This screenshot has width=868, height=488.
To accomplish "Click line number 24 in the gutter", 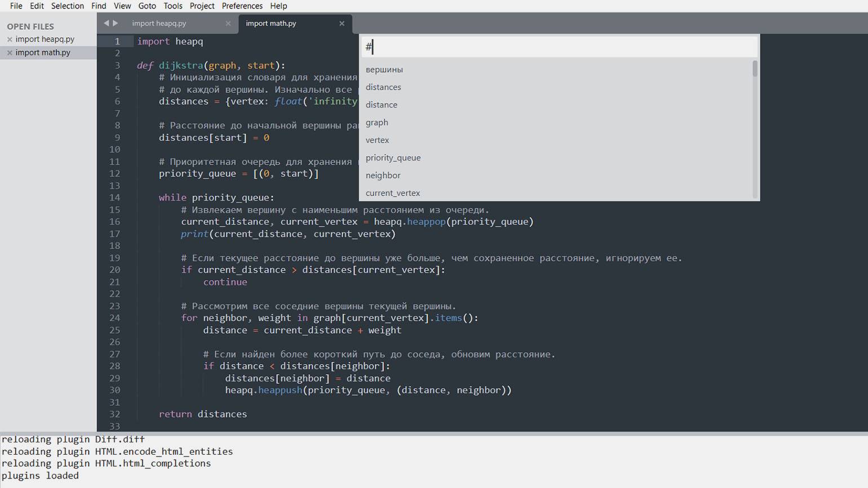I will pyautogui.click(x=114, y=318).
